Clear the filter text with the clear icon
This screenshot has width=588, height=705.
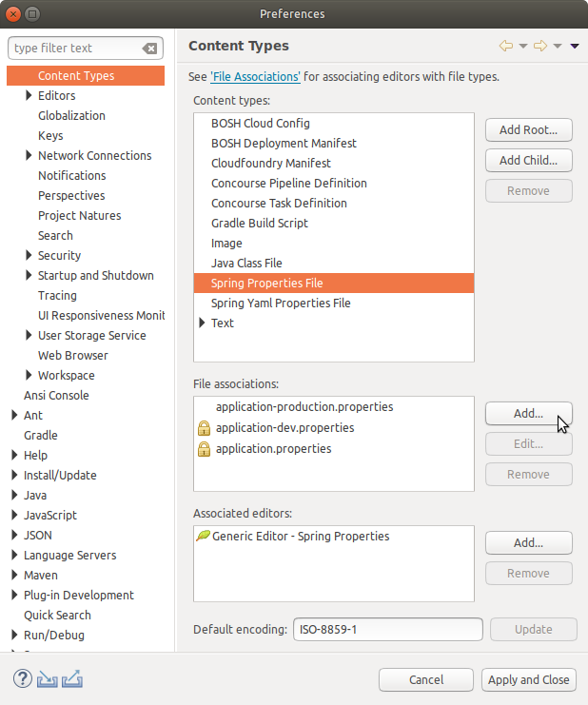pos(149,49)
